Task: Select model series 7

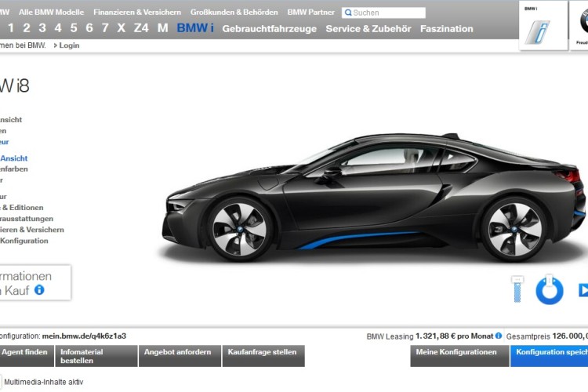Action: [105, 27]
